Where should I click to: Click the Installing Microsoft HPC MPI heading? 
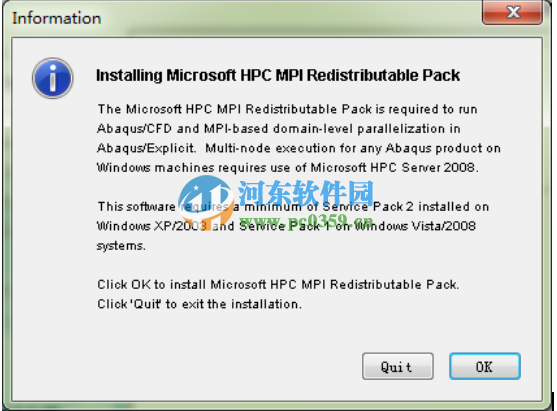(x=278, y=75)
